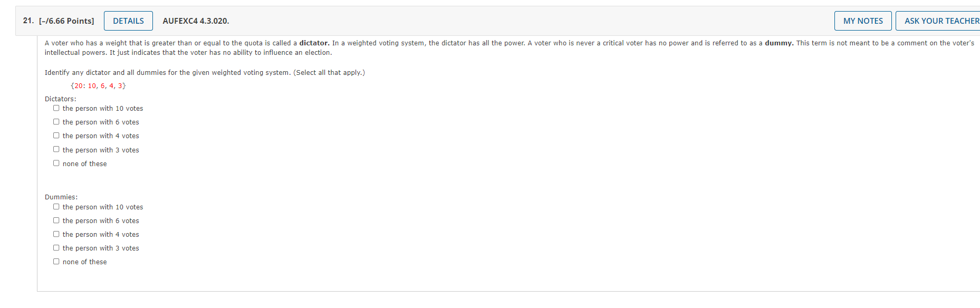Viewport: 980px width, 308px height.
Task: Check 'the person with 4 votes' under Dictators
Action: [56, 135]
